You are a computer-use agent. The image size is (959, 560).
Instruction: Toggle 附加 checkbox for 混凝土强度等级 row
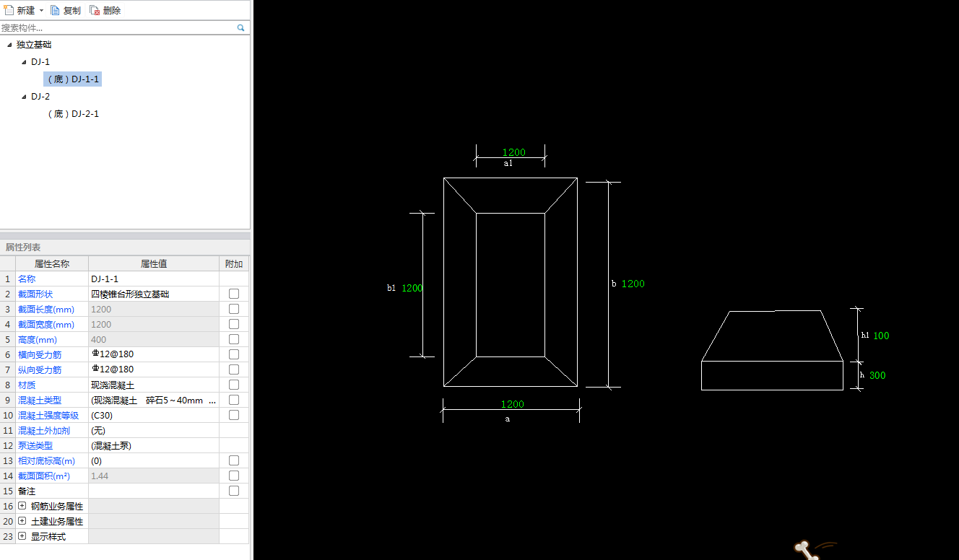tap(234, 415)
